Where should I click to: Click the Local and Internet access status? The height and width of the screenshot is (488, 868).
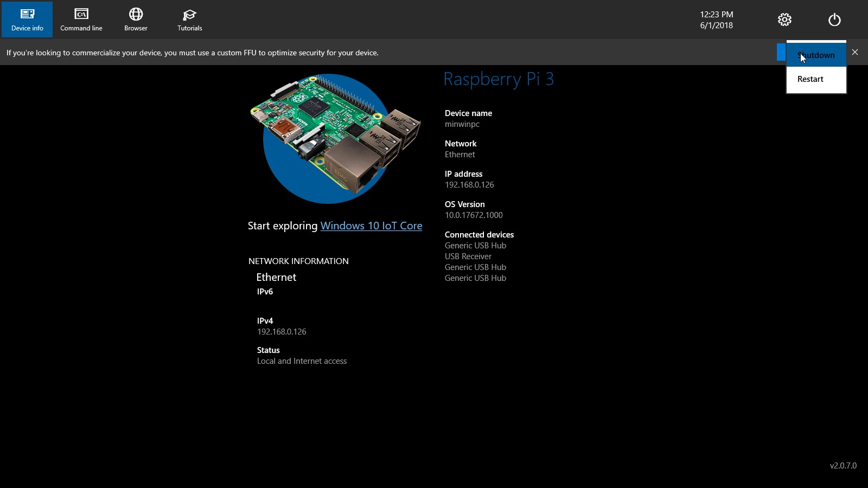[x=302, y=361]
